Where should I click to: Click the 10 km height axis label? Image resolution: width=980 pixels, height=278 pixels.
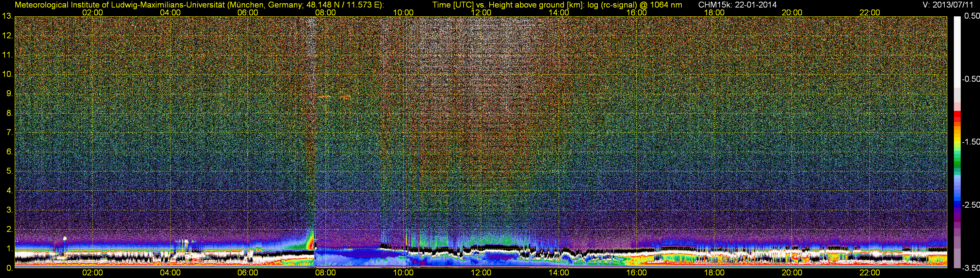point(7,74)
